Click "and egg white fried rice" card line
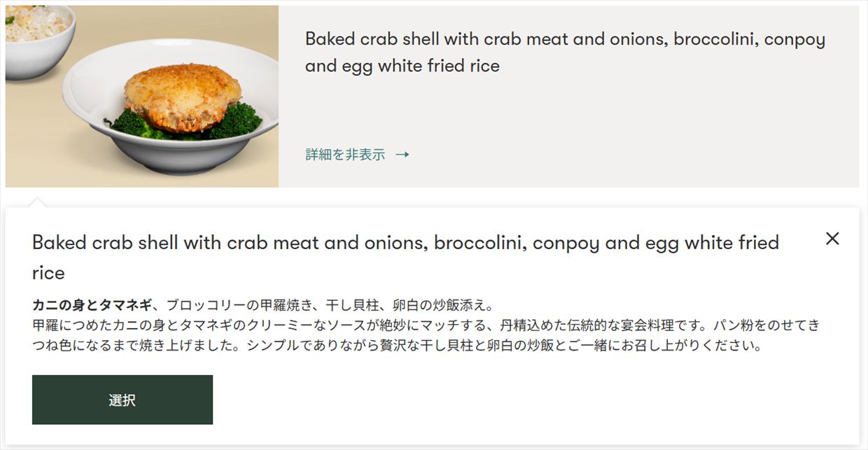Viewport: 868px width, 450px height. click(x=402, y=66)
